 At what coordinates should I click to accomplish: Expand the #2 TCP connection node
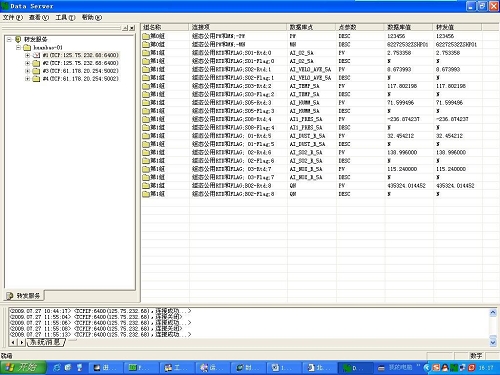point(28,63)
